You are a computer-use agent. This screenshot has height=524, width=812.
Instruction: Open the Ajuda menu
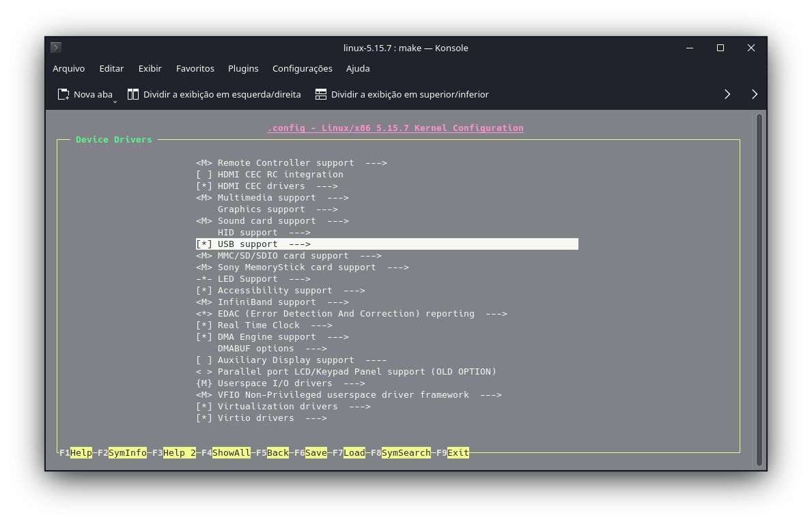(x=358, y=68)
